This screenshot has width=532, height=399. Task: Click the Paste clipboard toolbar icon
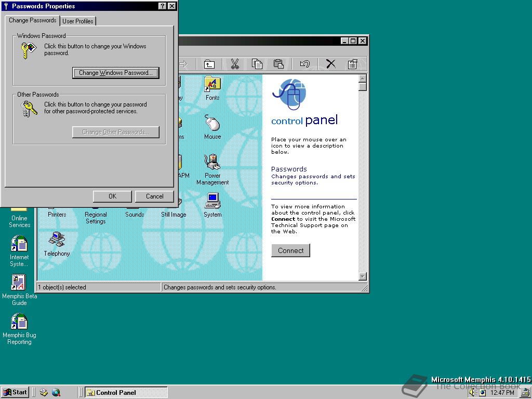[278, 64]
